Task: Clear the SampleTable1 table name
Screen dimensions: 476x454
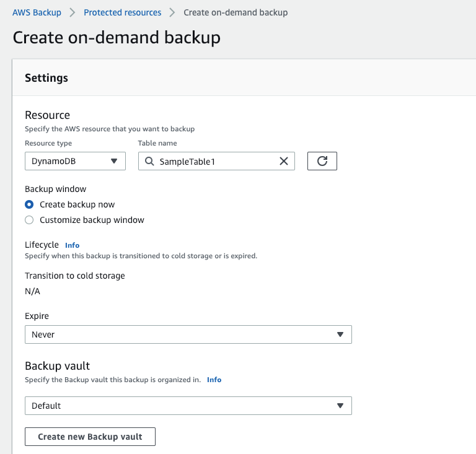Action: (283, 161)
